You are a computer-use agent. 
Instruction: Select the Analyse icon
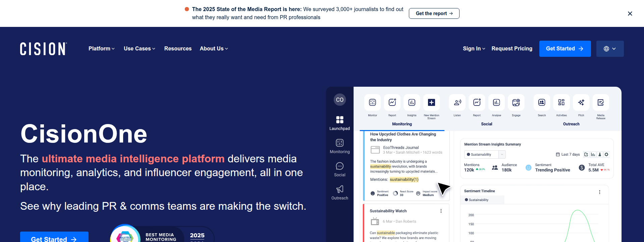(496, 103)
